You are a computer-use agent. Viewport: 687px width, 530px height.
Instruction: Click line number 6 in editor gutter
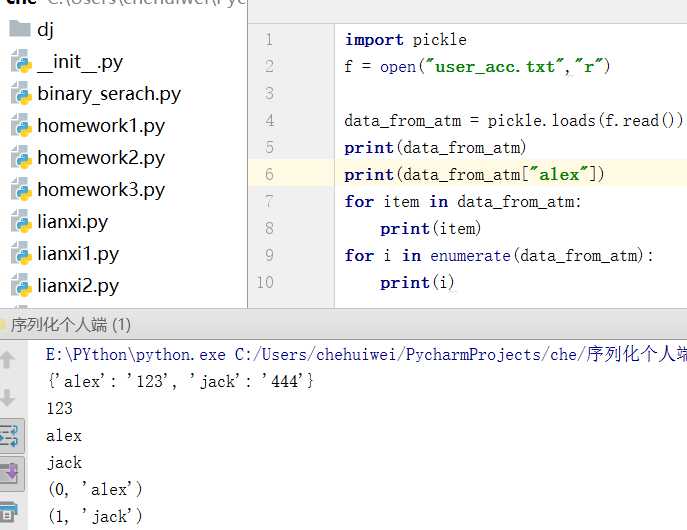click(x=269, y=174)
